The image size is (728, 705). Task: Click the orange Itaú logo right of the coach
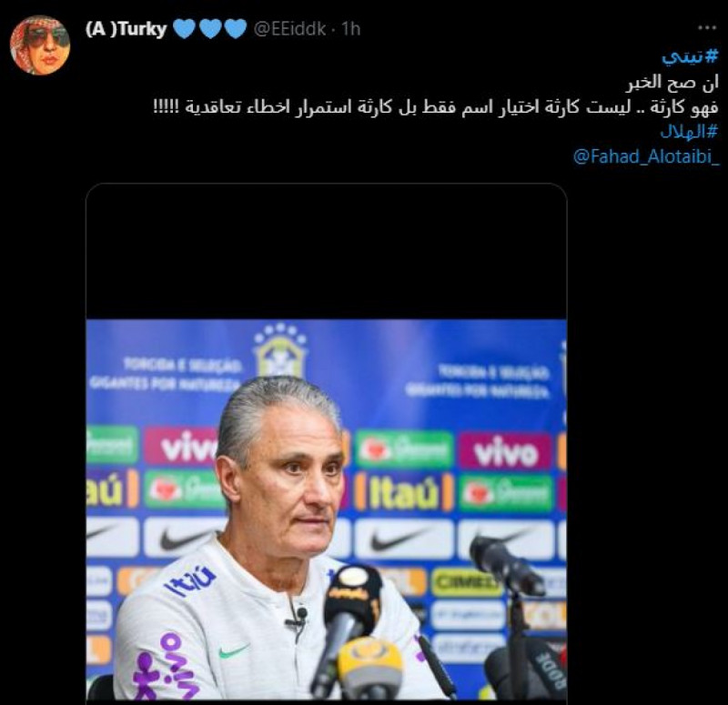pyautogui.click(x=404, y=492)
